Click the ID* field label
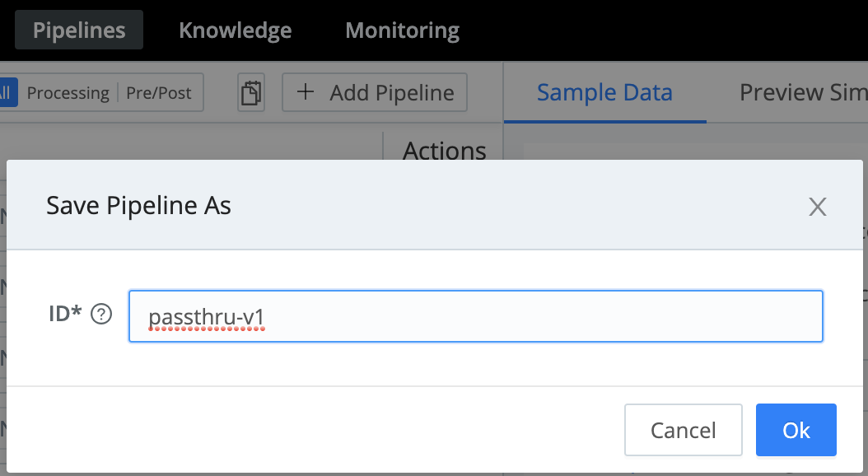The height and width of the screenshot is (476, 868). 65,314
